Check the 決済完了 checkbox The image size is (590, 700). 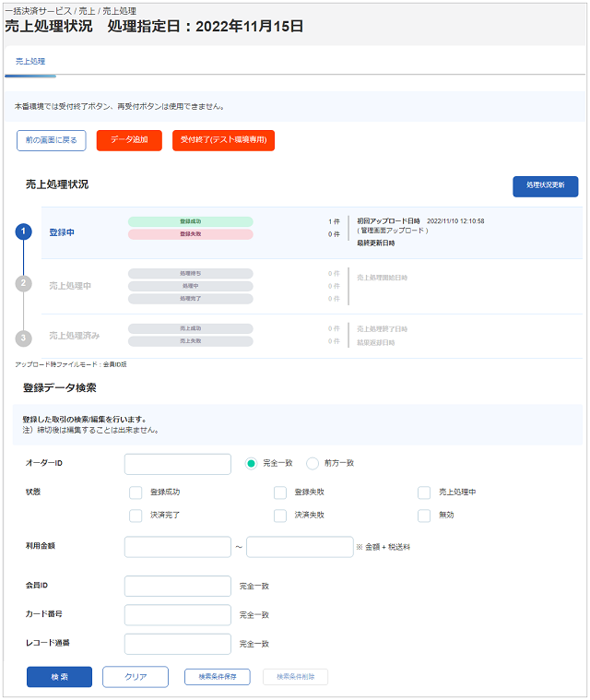[x=136, y=516]
